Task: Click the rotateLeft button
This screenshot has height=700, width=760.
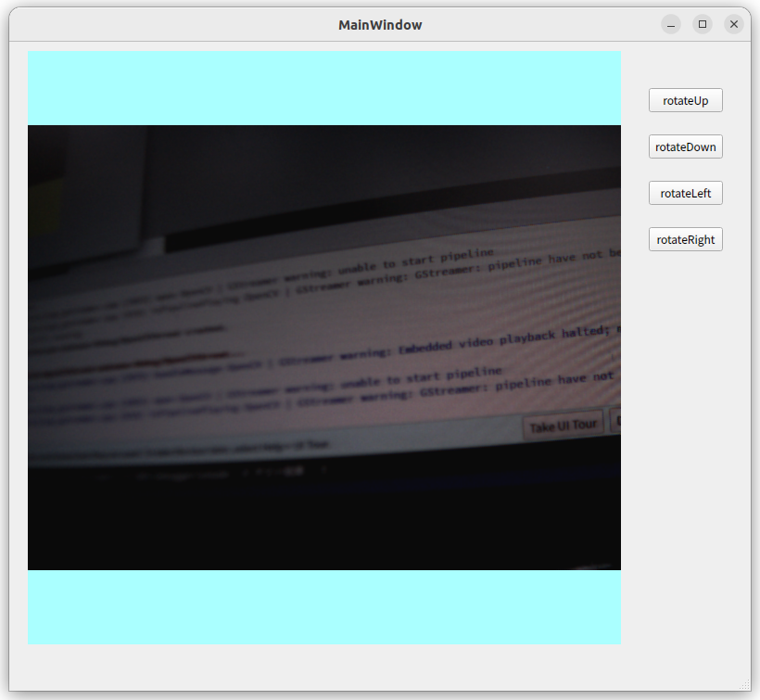Action: [x=685, y=193]
